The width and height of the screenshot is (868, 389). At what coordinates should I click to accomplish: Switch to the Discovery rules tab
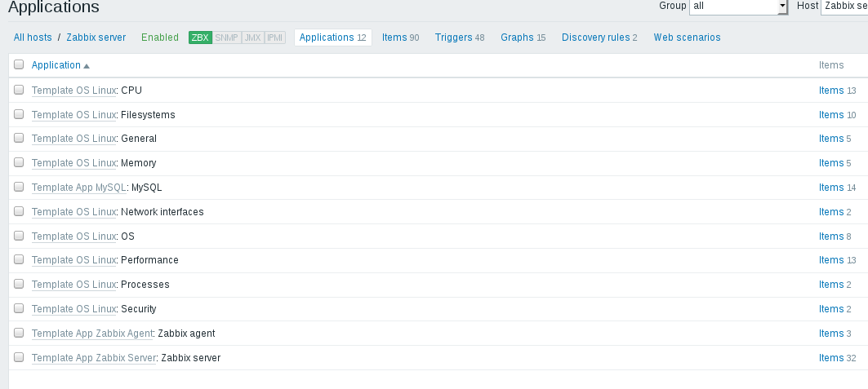pyautogui.click(x=599, y=38)
